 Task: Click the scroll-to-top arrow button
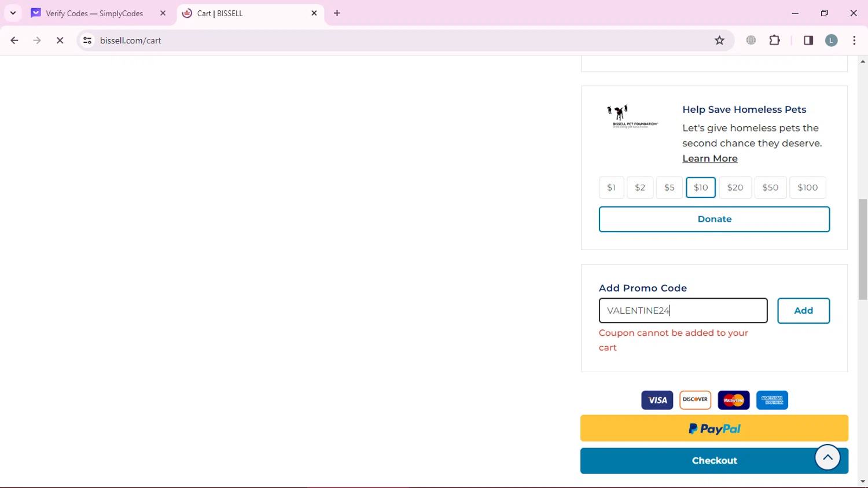828,458
